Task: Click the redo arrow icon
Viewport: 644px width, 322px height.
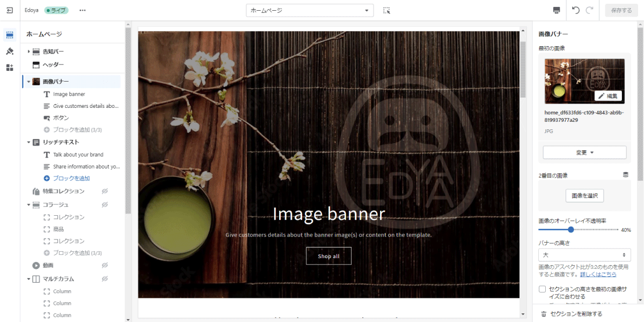Action: tap(590, 10)
